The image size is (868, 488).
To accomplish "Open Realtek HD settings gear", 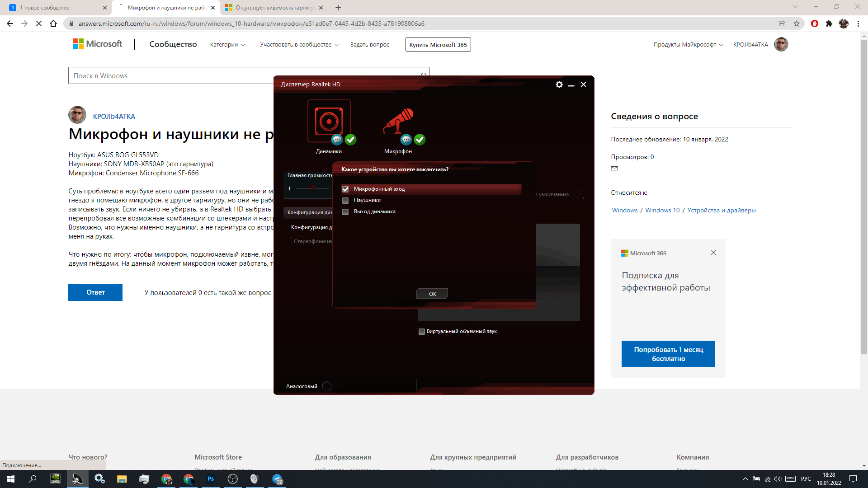I will pos(559,84).
